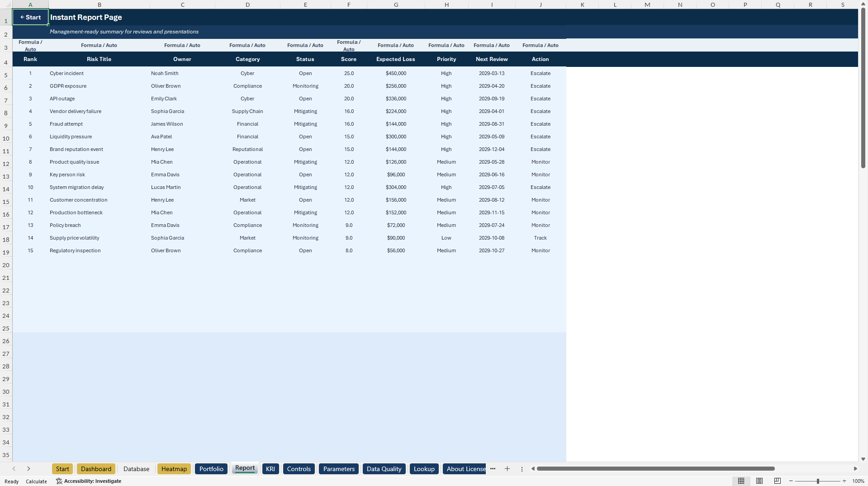The image size is (868, 486).
Task: Open the Parameters sheet tab
Action: click(x=339, y=469)
